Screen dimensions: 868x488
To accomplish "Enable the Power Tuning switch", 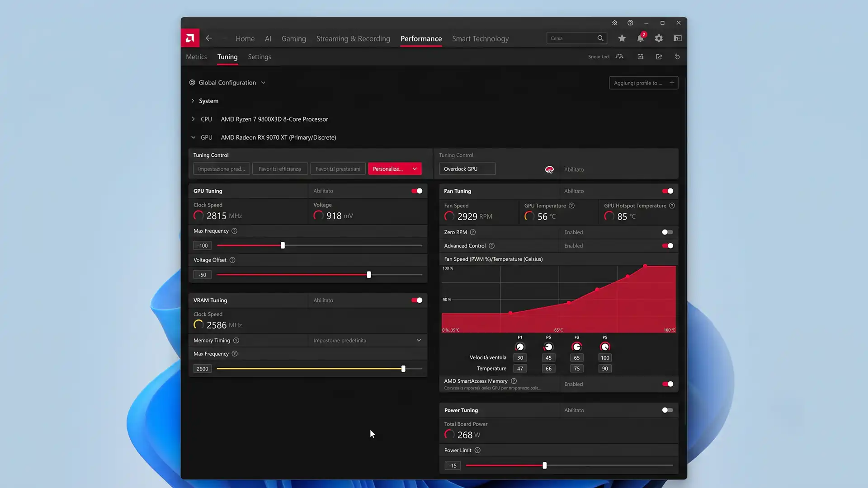I will click(x=668, y=410).
